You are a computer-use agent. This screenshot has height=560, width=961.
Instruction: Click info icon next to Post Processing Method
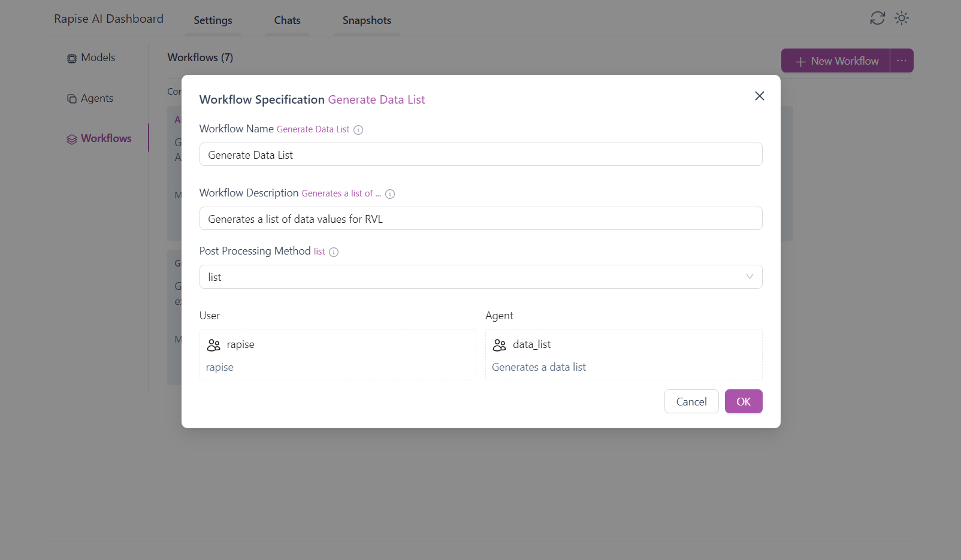pyautogui.click(x=334, y=252)
